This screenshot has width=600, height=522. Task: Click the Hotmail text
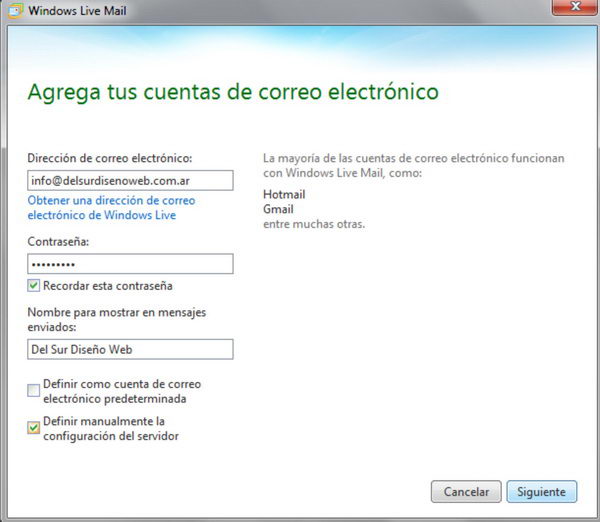click(284, 194)
